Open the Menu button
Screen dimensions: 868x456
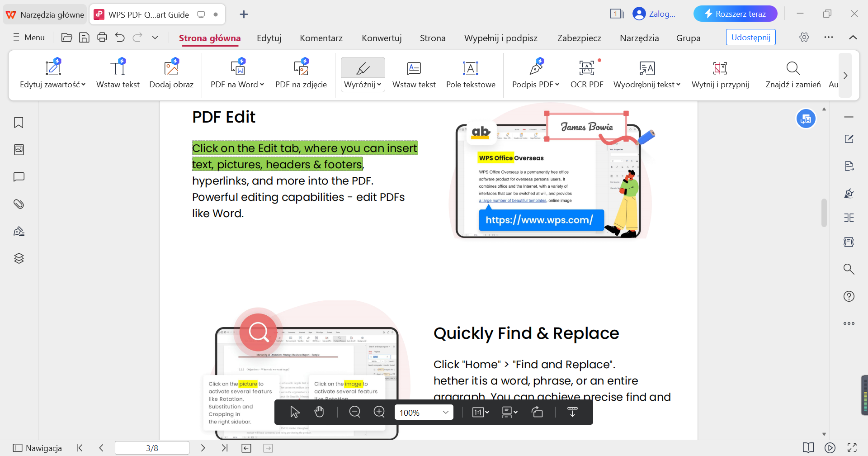[x=29, y=38]
